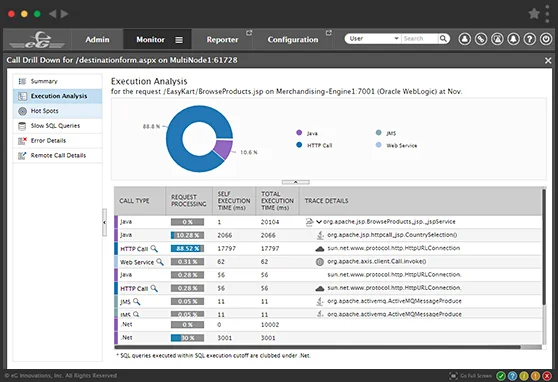
Task: Click the blue question status icon
Action: coord(512,376)
